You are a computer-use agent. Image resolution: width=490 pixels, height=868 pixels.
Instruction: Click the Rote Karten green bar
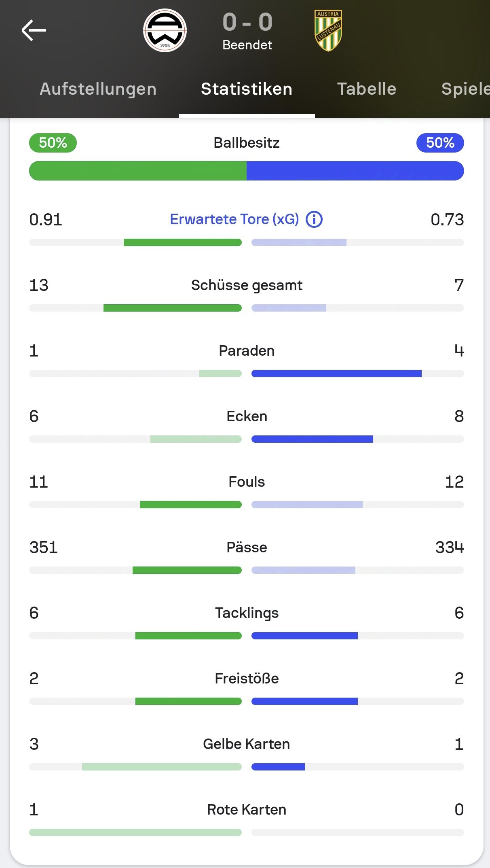coord(135,832)
